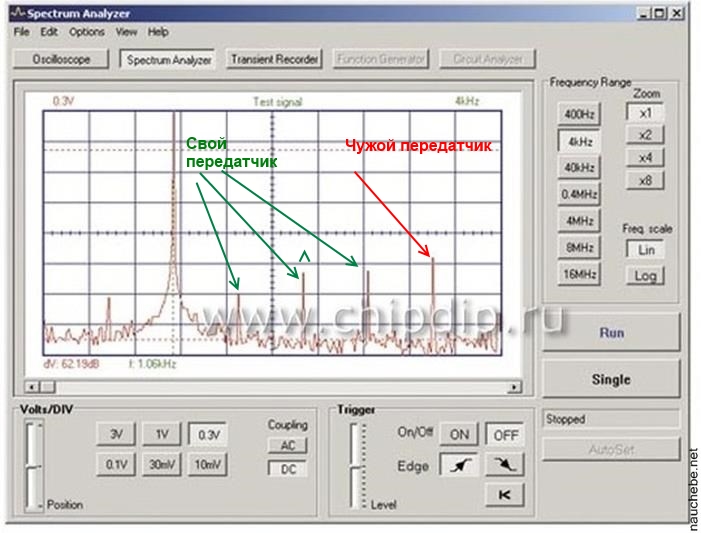
Task: Click the Single capture button
Action: point(611,379)
